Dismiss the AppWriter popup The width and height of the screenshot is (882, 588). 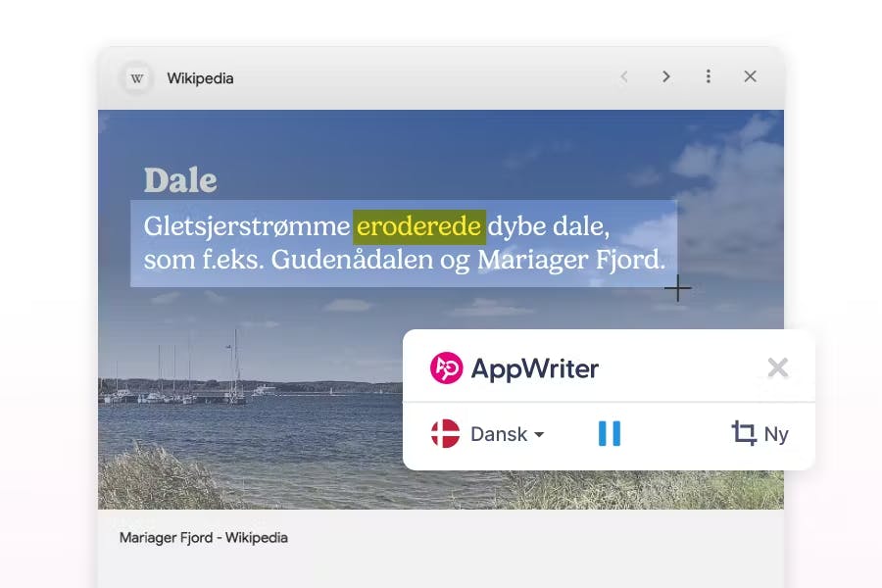click(778, 367)
